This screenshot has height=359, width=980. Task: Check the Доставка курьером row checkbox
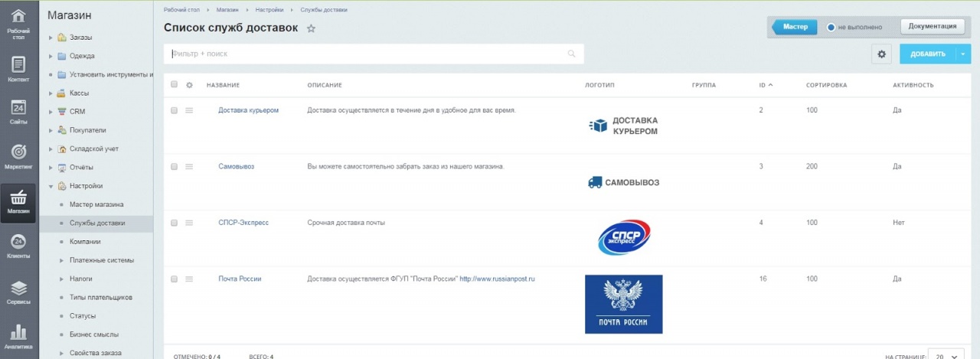point(175,110)
